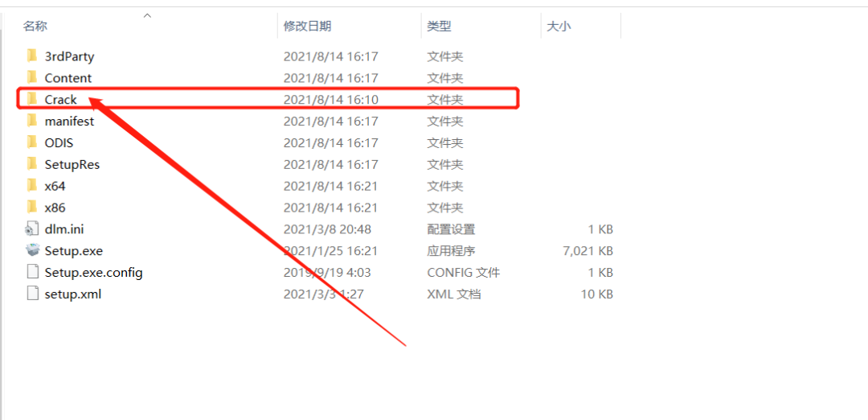Click the dlm.ini settings file icon
This screenshot has height=420, width=868.
coord(32,229)
